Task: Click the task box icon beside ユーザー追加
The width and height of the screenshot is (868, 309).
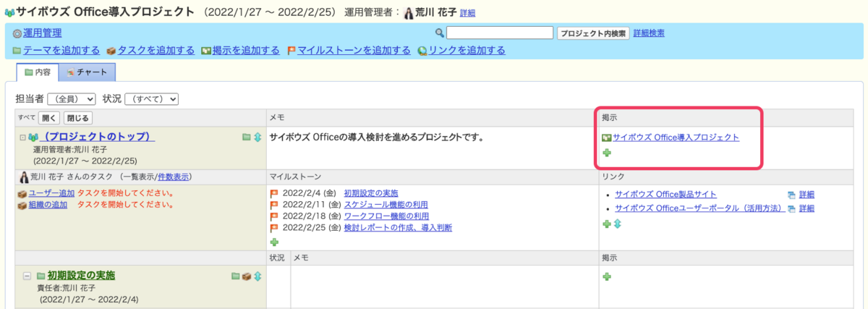Action: click(x=22, y=194)
